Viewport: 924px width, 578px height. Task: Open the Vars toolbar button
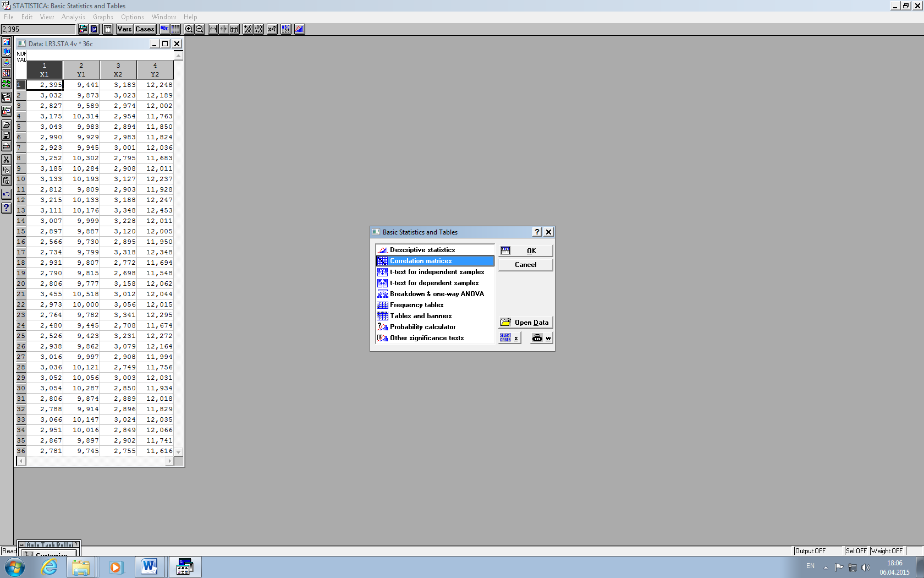[124, 29]
